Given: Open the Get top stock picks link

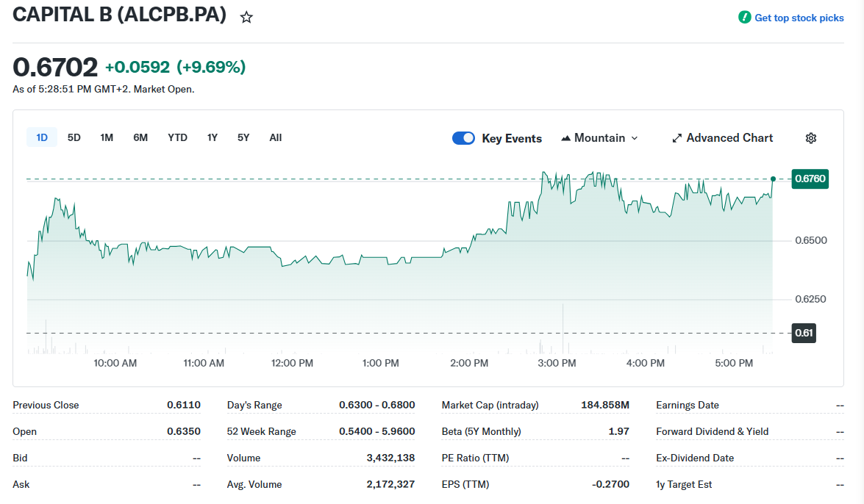Looking at the screenshot, I should 799,18.
